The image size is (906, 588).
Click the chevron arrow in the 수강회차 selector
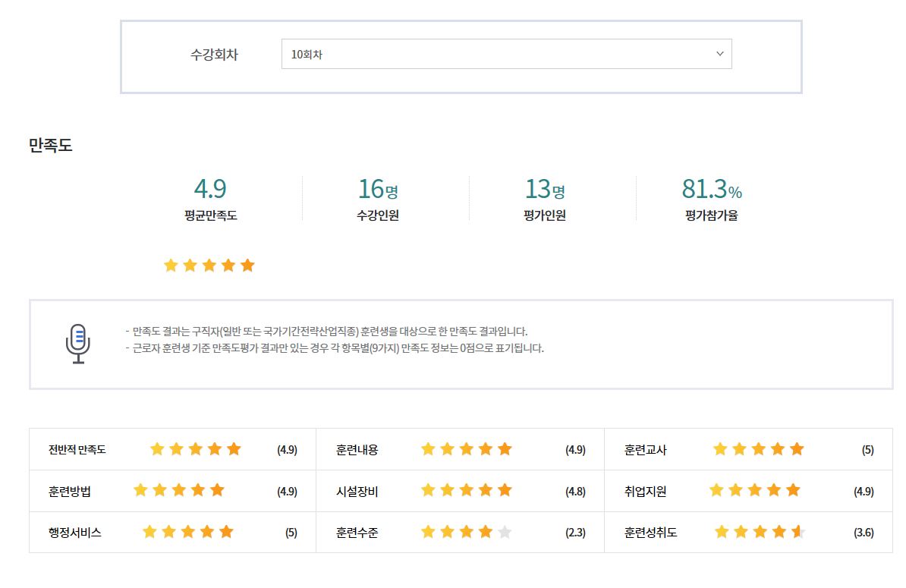coord(719,54)
